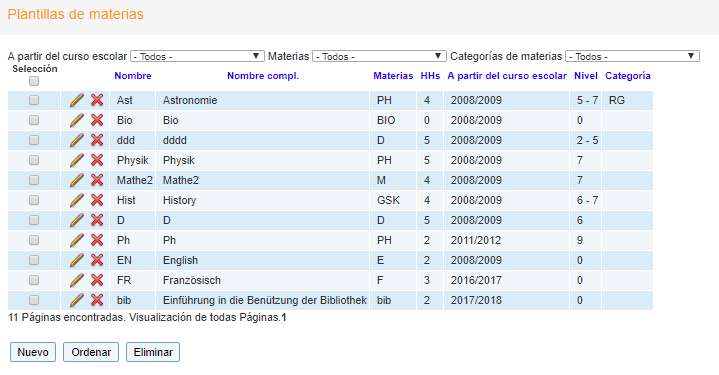
Task: Edit the Ph 2011/2012 row pencil icon
Action: (77, 240)
